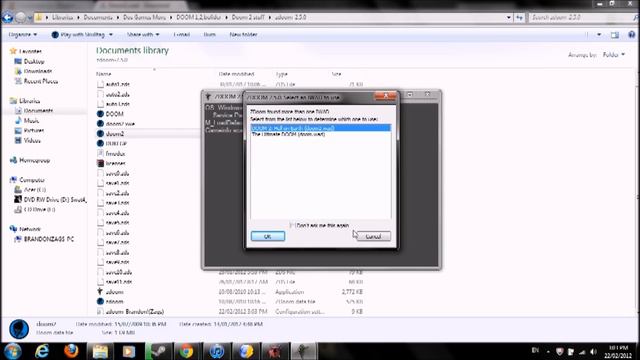The width and height of the screenshot is (640, 360).
Task: Select The Ultimate DOOM entry in IWAD list
Action: pyautogui.click(x=289, y=134)
